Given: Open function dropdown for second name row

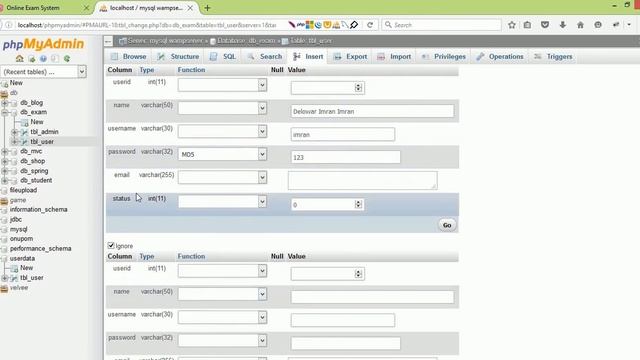Looking at the screenshot, I should click(x=222, y=294).
